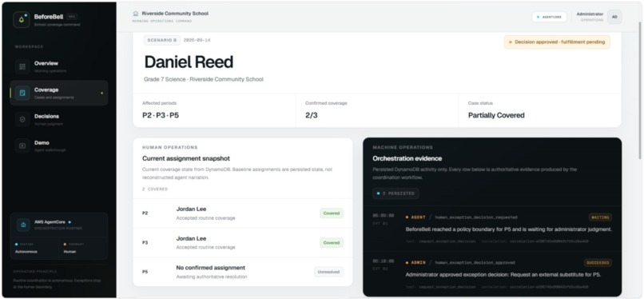The height and width of the screenshot is (299, 644).
Task: Click the Demo play icon
Action: pyautogui.click(x=22, y=146)
